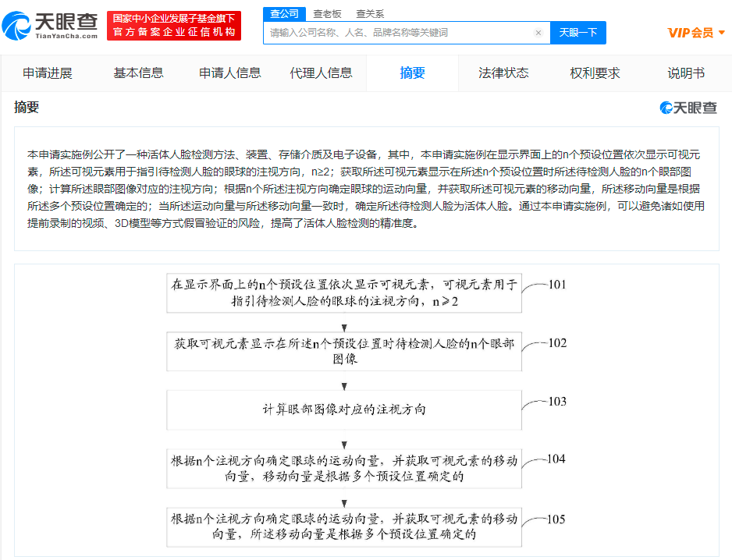This screenshot has width=732, height=560.
Task: Click the 摘要 section heading
Action: pyautogui.click(x=27, y=108)
